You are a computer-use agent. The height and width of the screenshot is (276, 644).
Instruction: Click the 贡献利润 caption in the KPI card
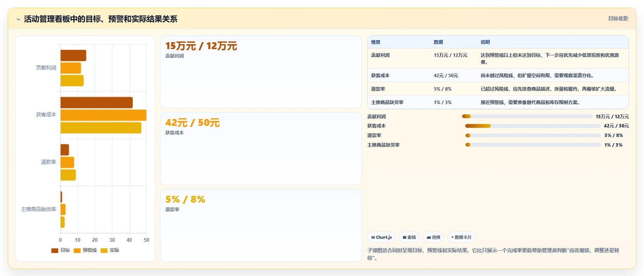coord(175,56)
